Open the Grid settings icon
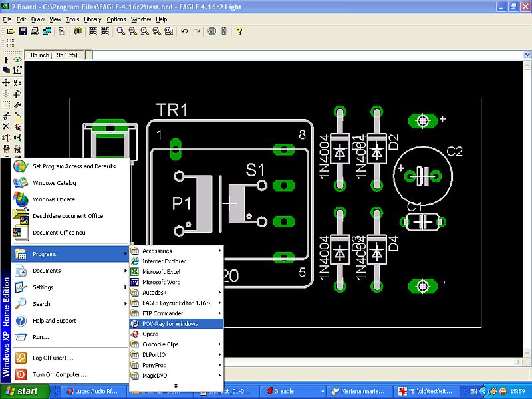The image size is (532, 399). (11, 43)
